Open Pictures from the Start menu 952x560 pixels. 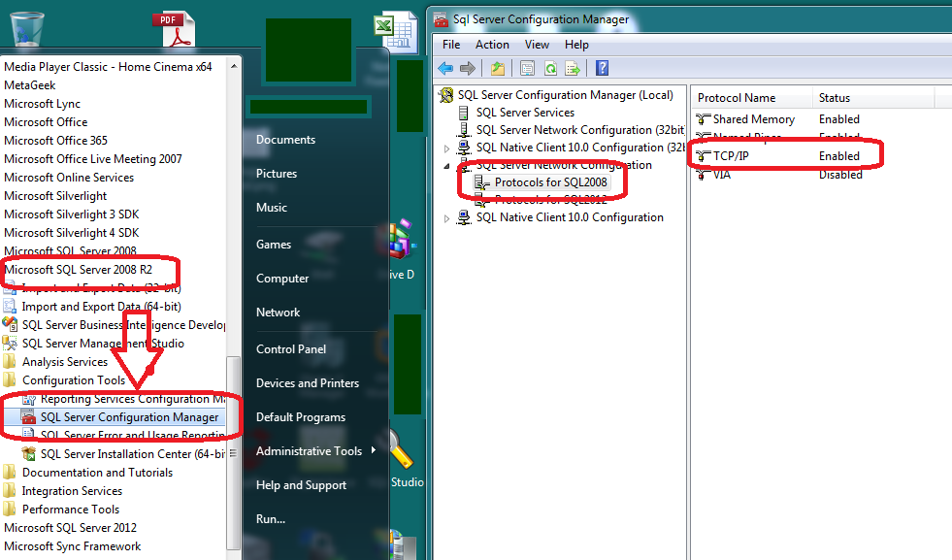coord(277,174)
